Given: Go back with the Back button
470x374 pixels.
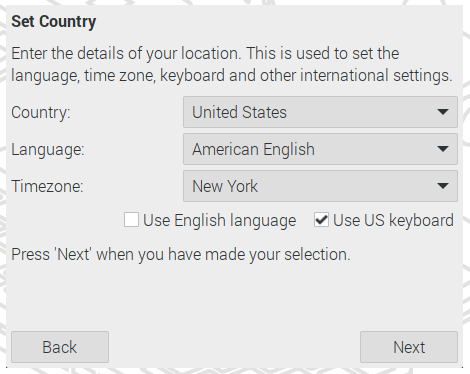Looking at the screenshot, I should click(x=60, y=347).
